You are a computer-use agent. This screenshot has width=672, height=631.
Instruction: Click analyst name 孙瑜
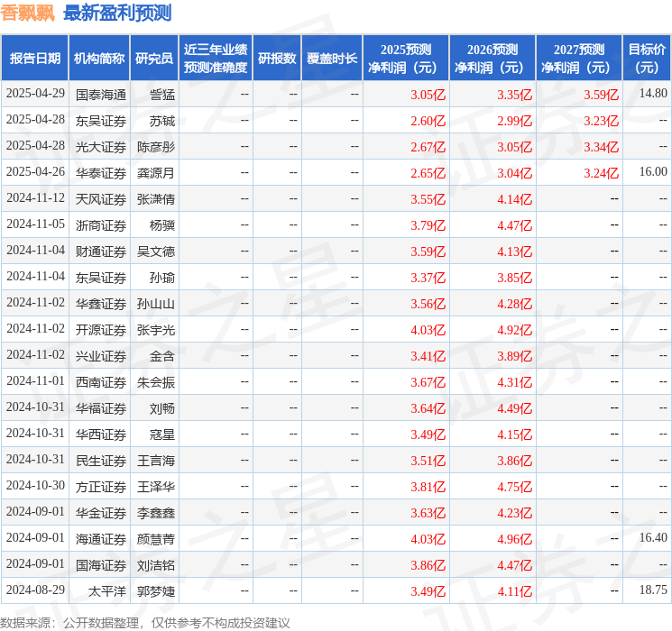pos(162,278)
